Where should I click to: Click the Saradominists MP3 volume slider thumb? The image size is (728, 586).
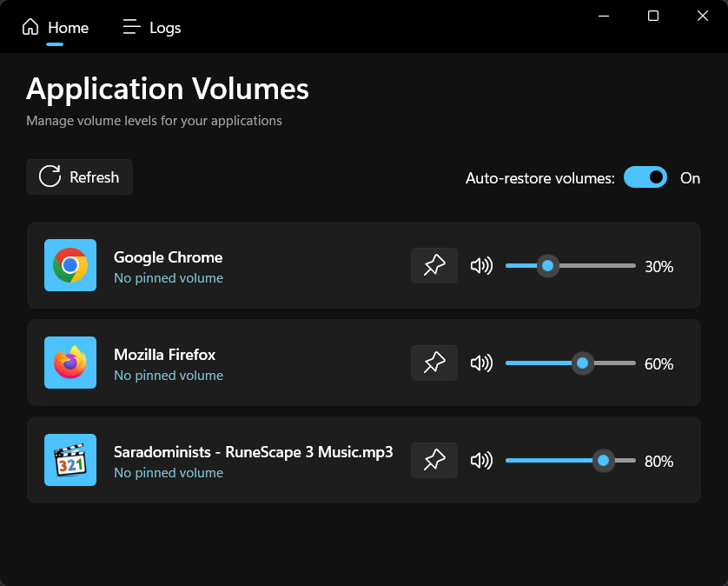coord(603,461)
